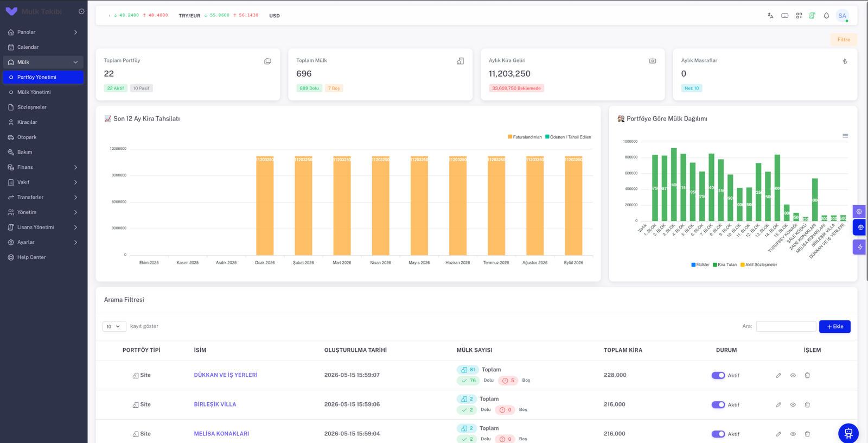The image size is (868, 443).
Task: Delete the MELİSA KONAKLARI portfolio
Action: tap(807, 434)
